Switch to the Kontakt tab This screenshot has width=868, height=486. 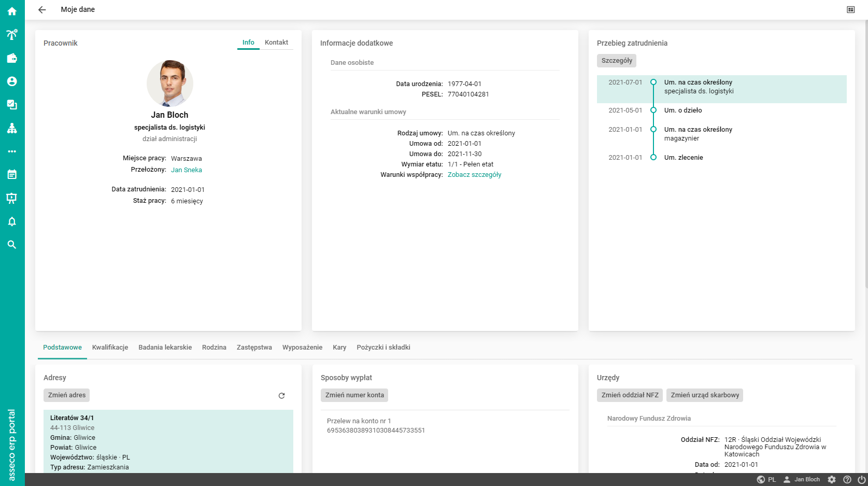(276, 43)
